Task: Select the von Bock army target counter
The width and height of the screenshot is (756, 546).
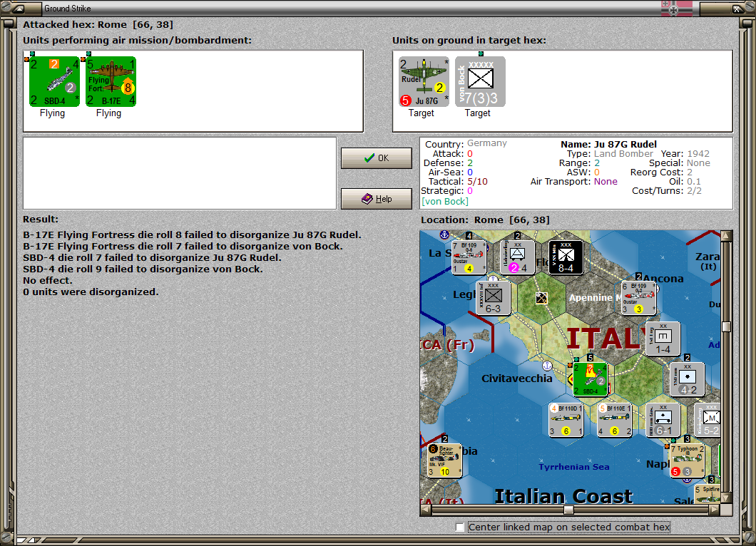Action: 480,81
